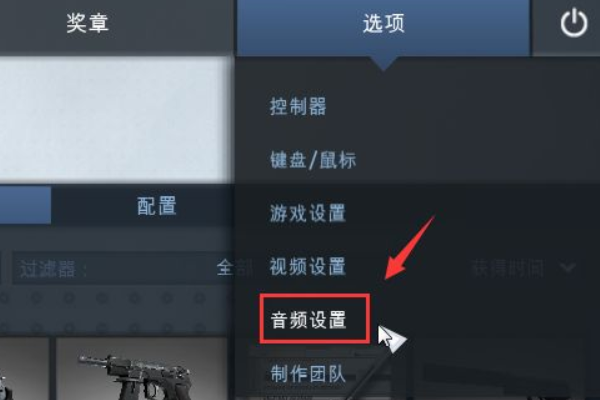
Task: Open 键盘/鼠标 settings
Action: pyautogui.click(x=313, y=160)
